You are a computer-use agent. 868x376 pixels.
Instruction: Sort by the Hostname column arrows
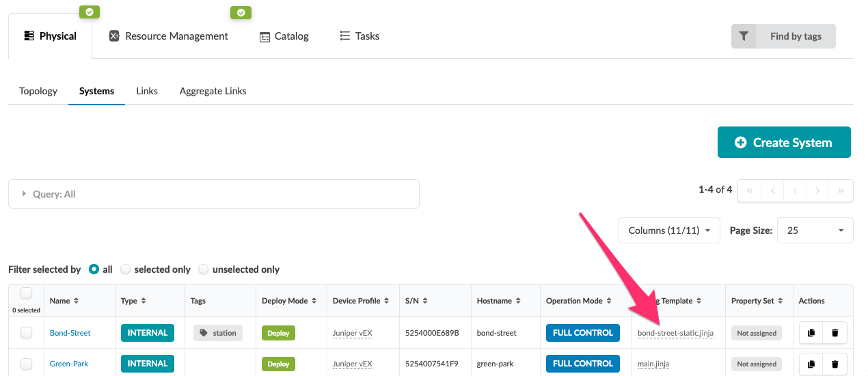click(x=518, y=301)
